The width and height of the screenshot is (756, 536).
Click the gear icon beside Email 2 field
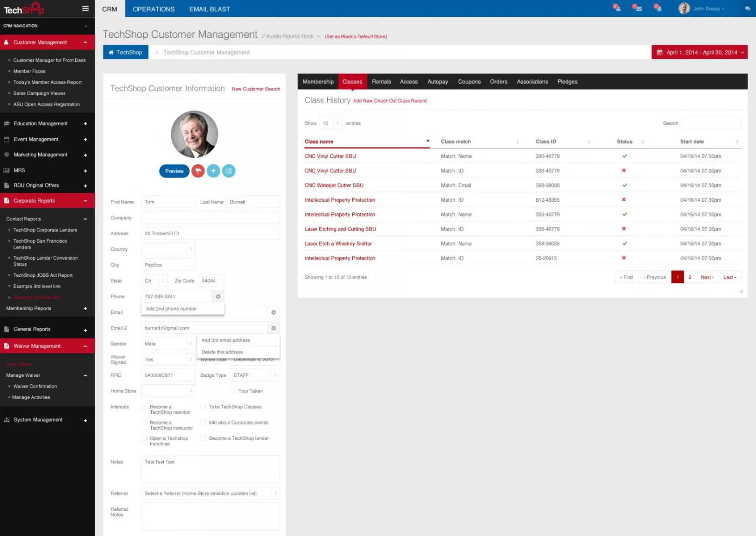point(273,328)
